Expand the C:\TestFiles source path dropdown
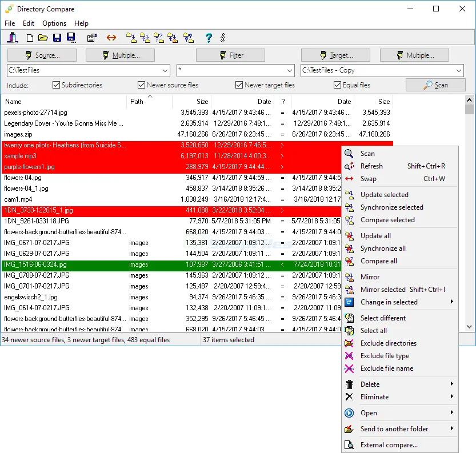Image resolution: width=476 pixels, height=453 pixels. point(165,70)
